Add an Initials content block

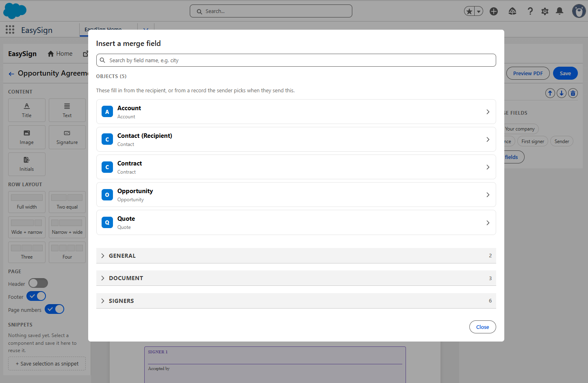[27, 164]
